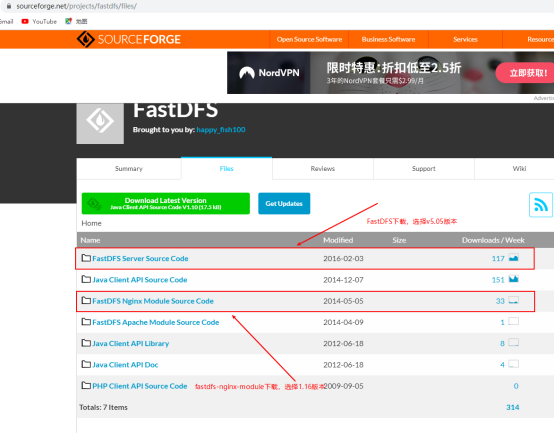
Task: Sort by the Downloads / Week column header
Action: pyautogui.click(x=493, y=240)
